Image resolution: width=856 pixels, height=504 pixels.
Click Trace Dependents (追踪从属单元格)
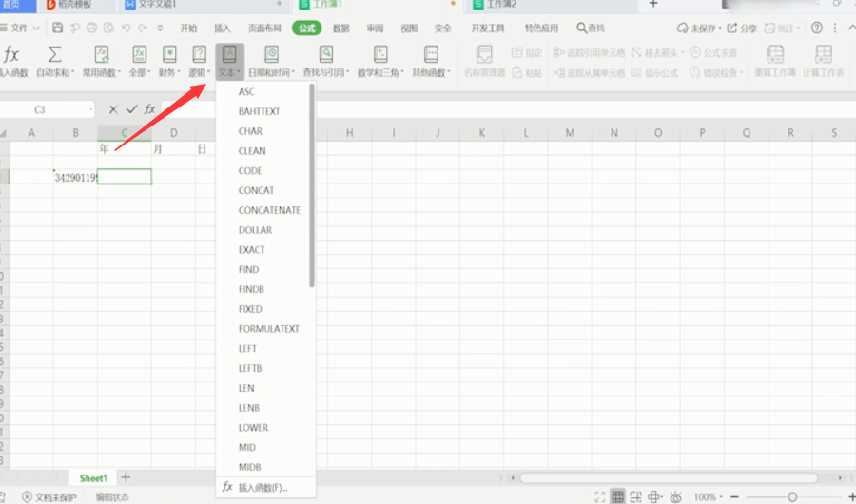click(x=589, y=72)
